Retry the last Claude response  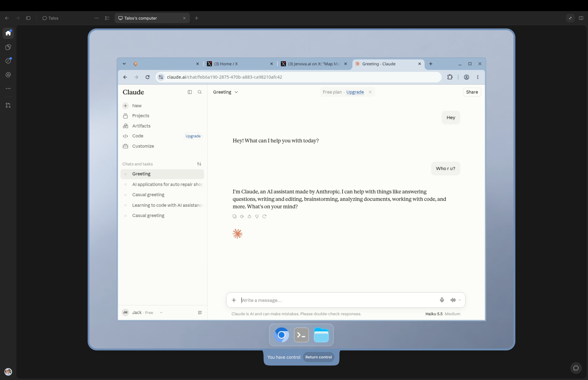coord(264,216)
